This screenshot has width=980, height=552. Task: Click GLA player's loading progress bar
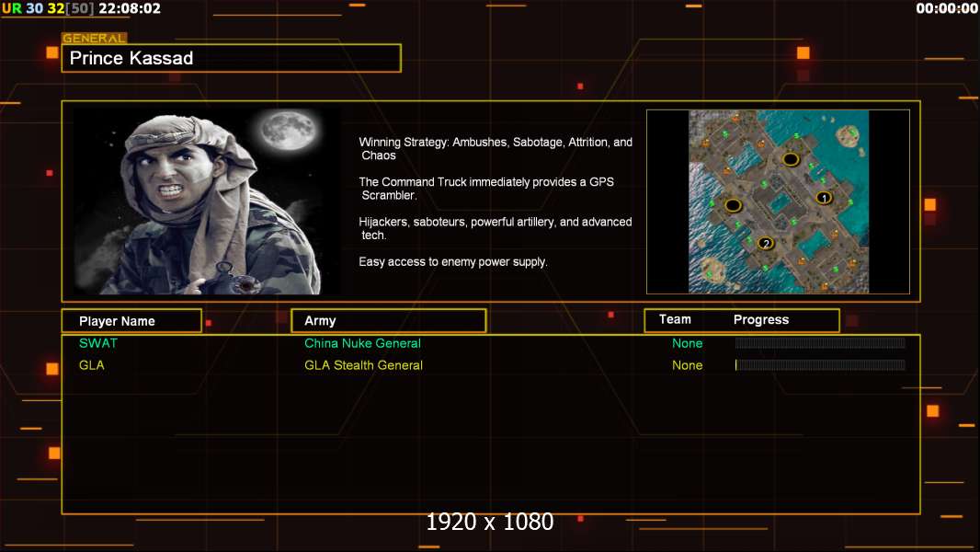click(820, 364)
